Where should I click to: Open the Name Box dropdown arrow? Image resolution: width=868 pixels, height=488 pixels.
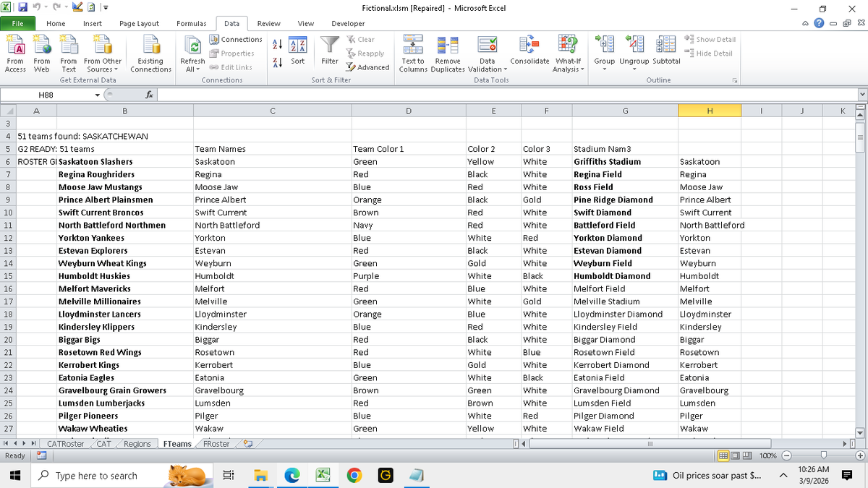(x=98, y=95)
